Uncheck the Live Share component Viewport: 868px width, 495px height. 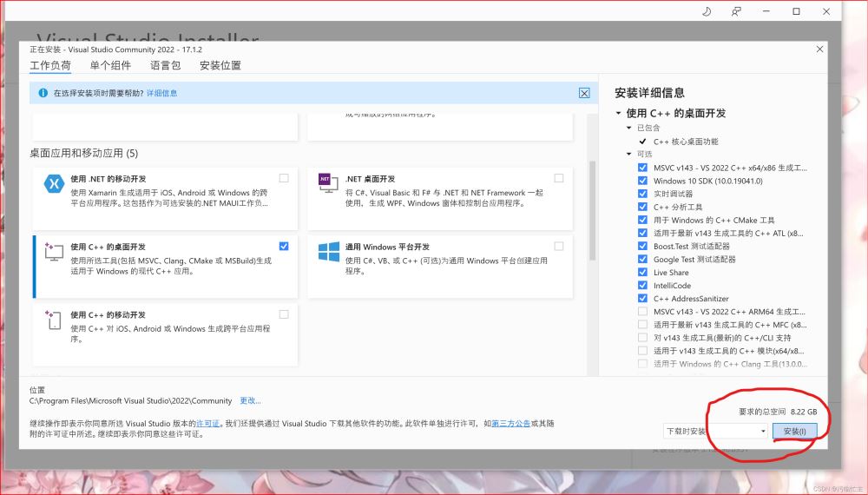(642, 273)
